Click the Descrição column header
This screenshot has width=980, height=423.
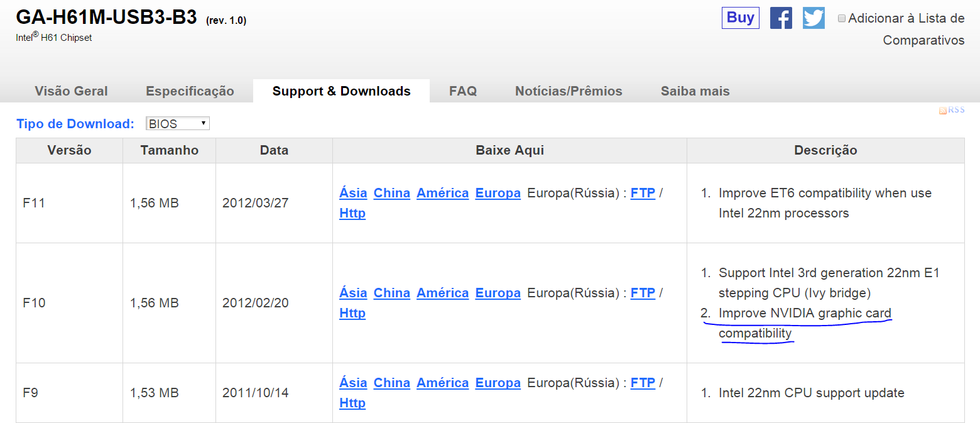pyautogui.click(x=825, y=150)
